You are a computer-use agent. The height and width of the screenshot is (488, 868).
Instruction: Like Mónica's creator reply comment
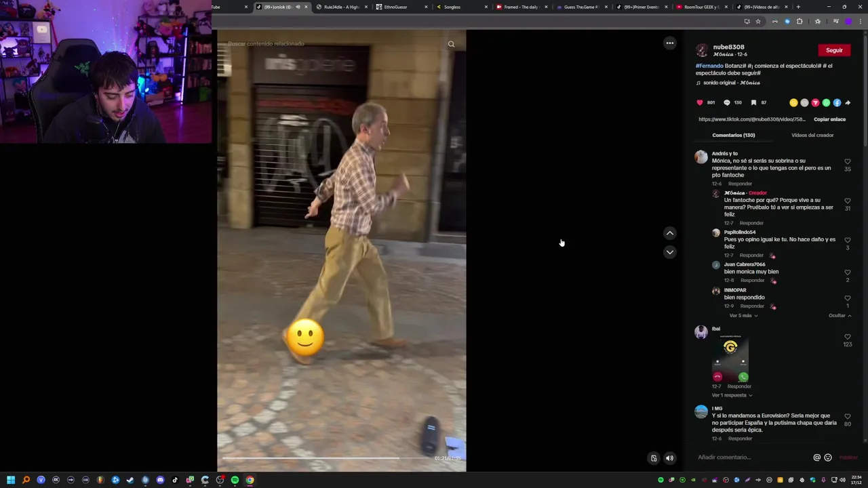848,201
